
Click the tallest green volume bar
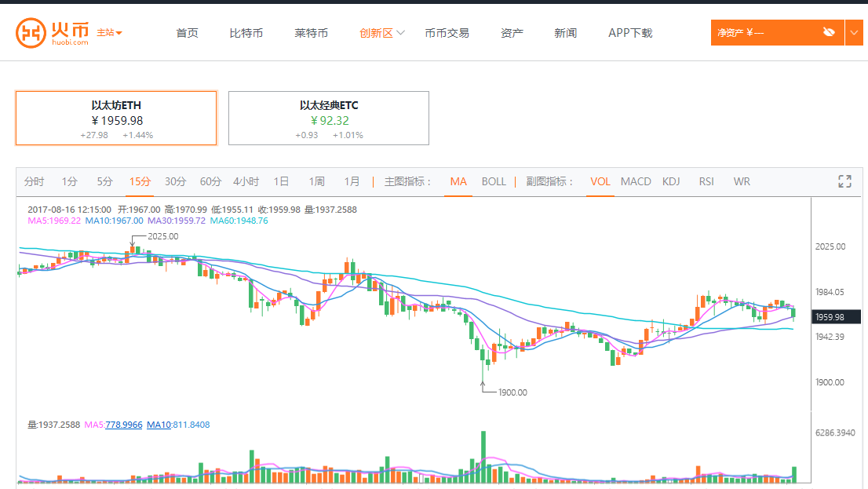(x=483, y=457)
